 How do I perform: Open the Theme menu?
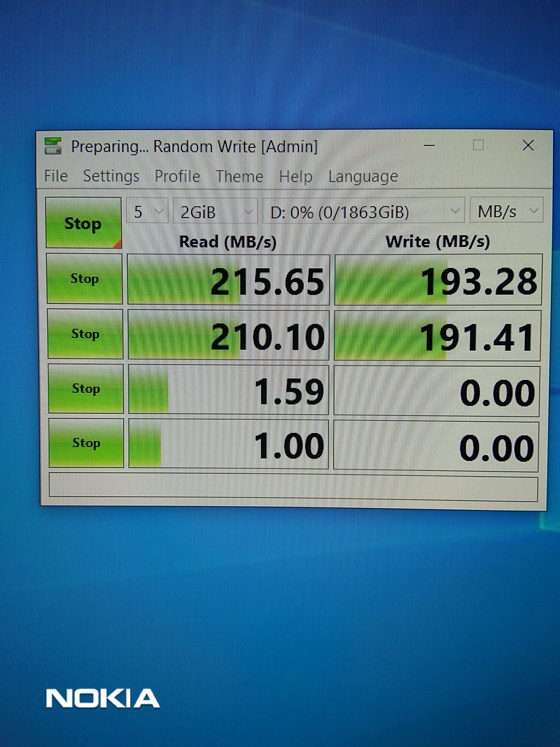click(240, 177)
